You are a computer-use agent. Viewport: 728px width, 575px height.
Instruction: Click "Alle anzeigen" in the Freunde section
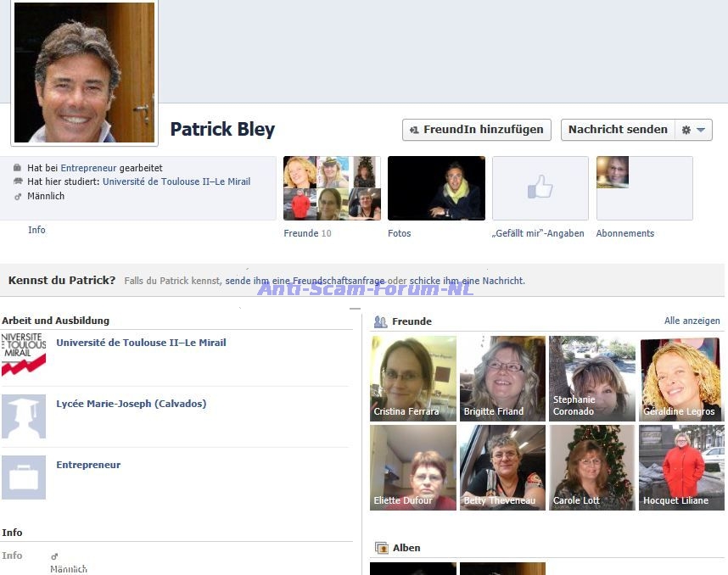point(692,321)
